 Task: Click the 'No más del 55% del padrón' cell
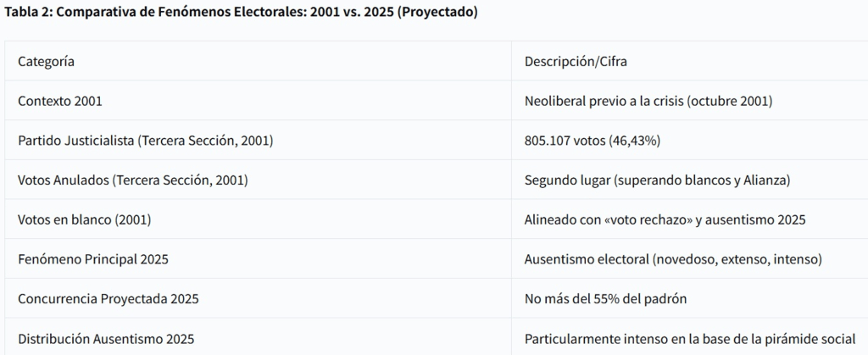tap(690, 298)
